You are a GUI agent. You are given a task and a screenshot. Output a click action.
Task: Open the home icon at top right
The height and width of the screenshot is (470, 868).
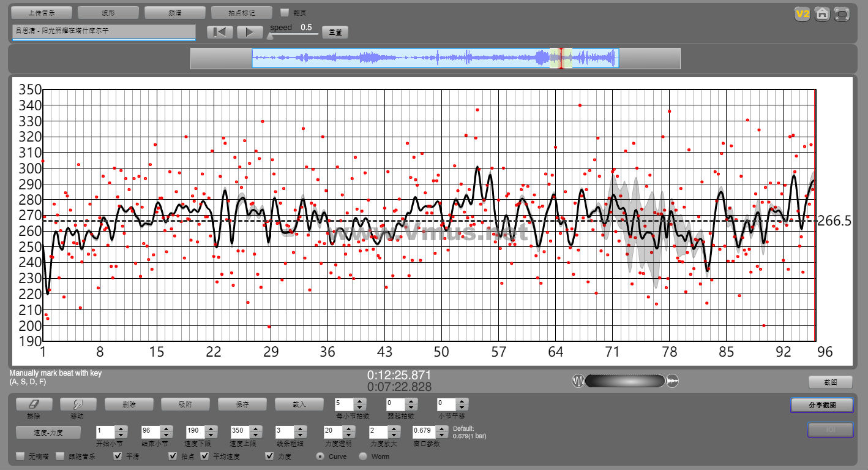tap(822, 14)
